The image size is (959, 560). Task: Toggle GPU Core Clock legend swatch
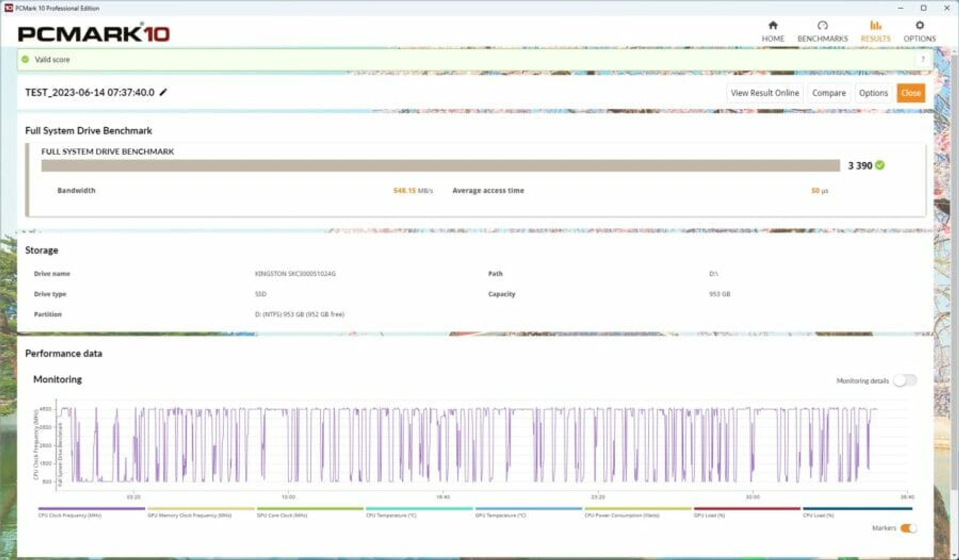tap(310, 509)
